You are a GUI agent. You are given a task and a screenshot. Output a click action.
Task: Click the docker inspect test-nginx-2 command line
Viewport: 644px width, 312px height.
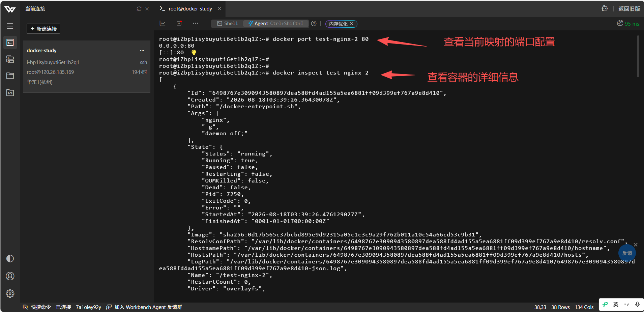click(321, 73)
